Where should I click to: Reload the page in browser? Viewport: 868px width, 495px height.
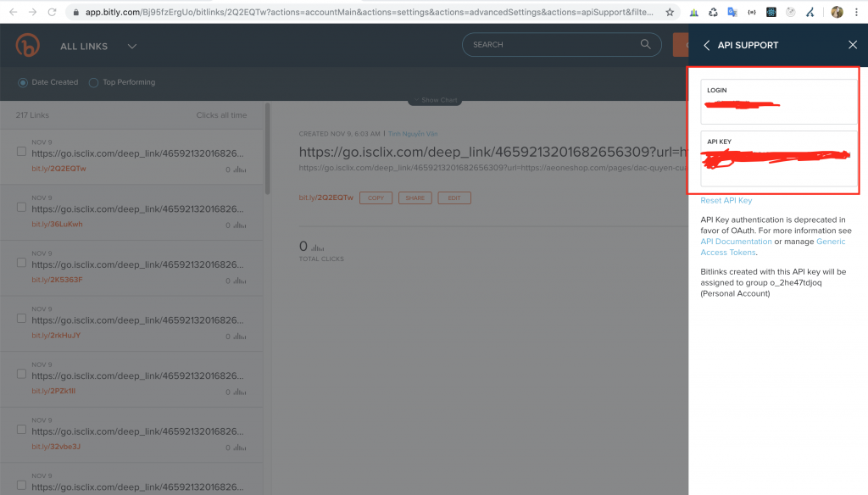(x=53, y=13)
